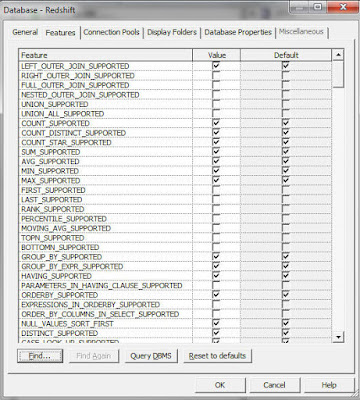This screenshot has height=400, width=360.
Task: Toggle GROUP_BY_SUPPORTED Value checkbox
Action: (216, 257)
